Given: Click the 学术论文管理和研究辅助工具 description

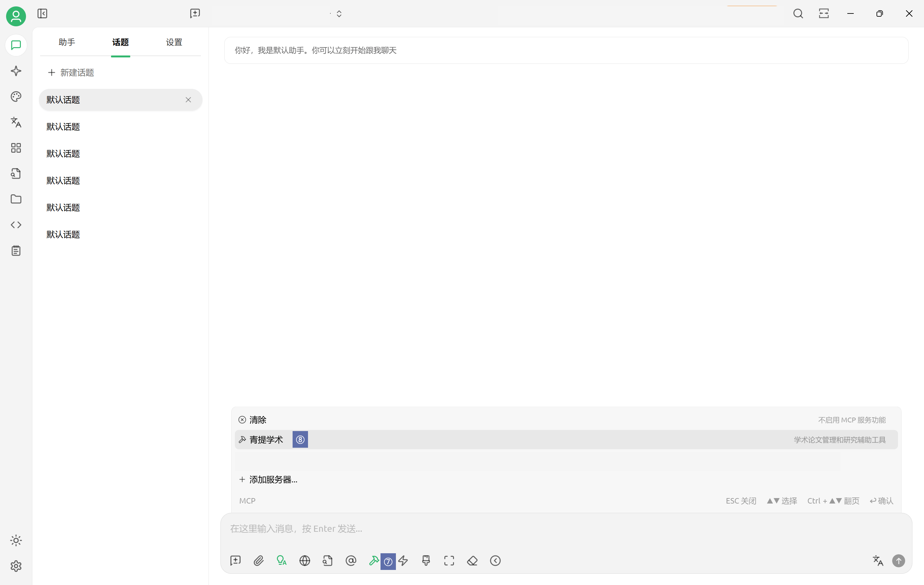Looking at the screenshot, I should (840, 440).
